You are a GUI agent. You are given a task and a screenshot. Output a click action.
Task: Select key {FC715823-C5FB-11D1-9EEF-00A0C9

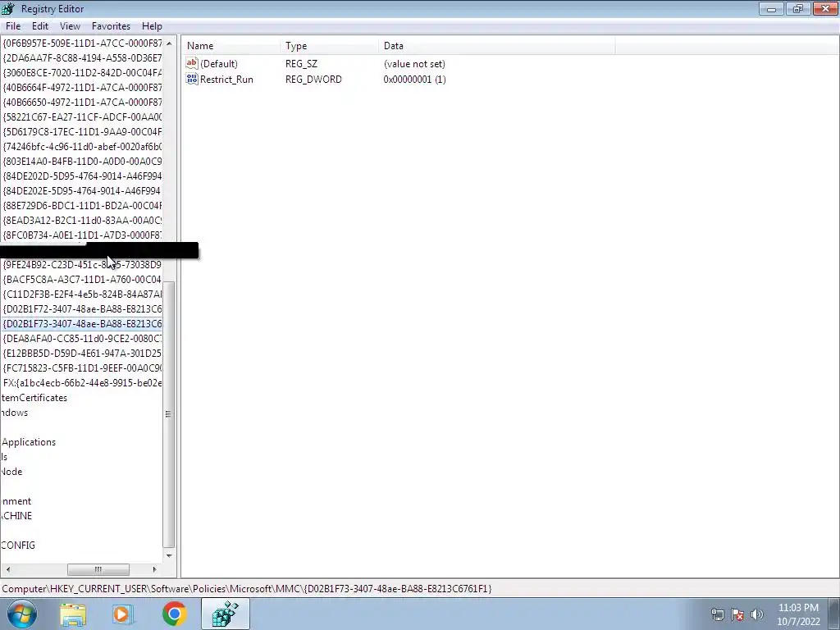tap(82, 368)
